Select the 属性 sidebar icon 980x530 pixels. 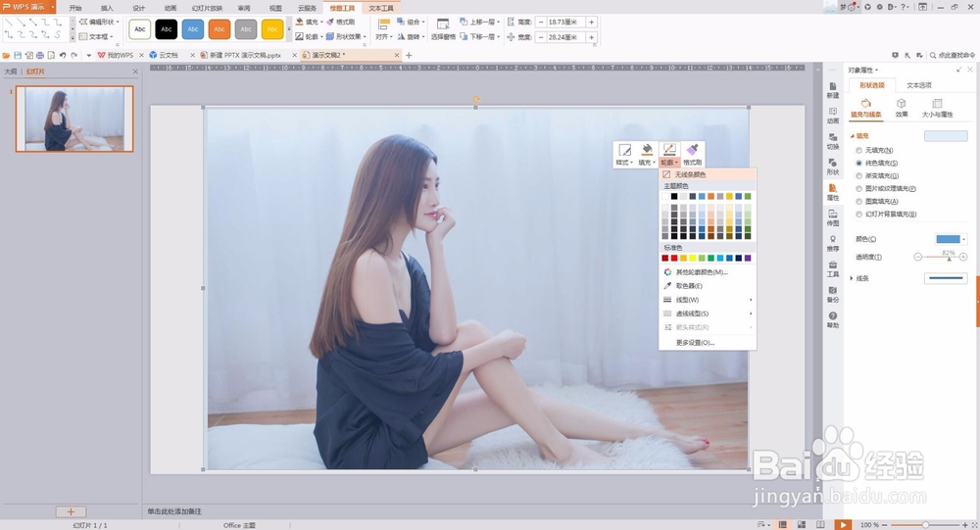click(832, 192)
